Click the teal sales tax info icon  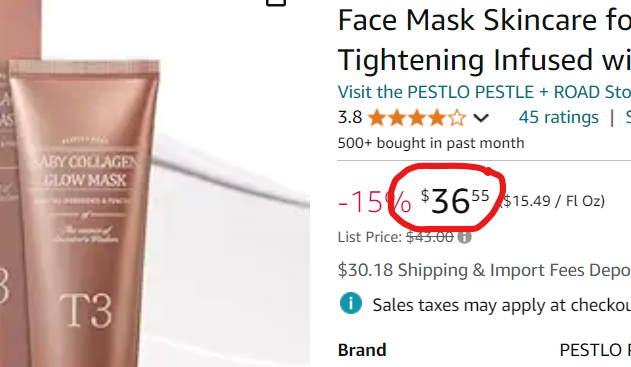[x=351, y=303]
